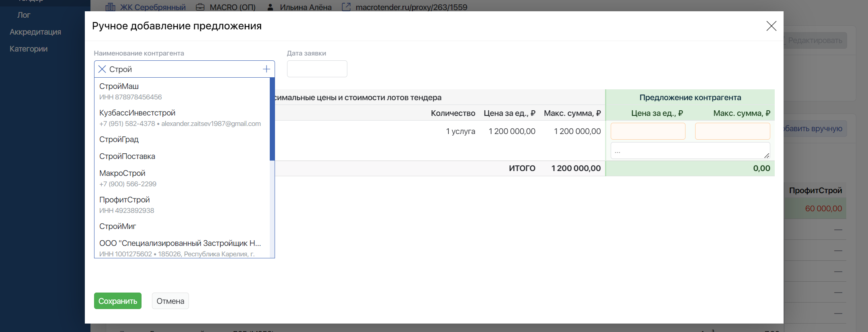Choose КузбассИнвестстрой in dropdown list
Screen dimensions: 868x332
click(137, 113)
